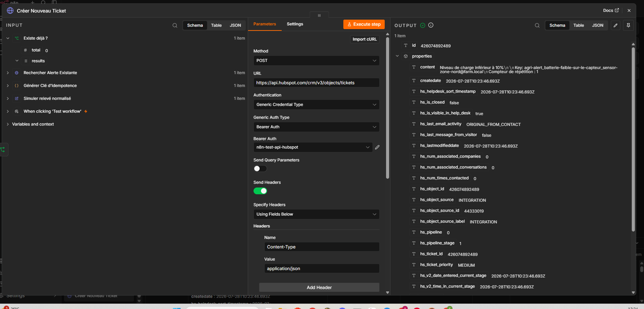Enable the Send Query Parameters toggle
The width and height of the screenshot is (644, 309).
(260, 169)
